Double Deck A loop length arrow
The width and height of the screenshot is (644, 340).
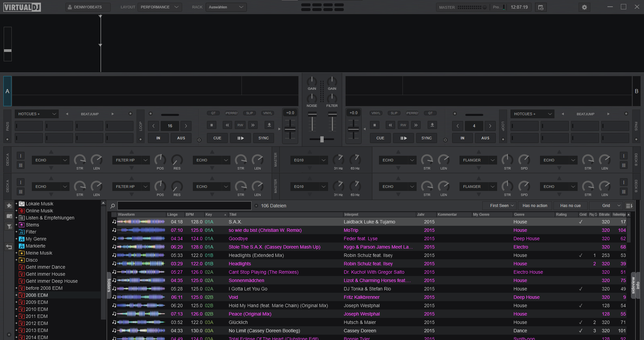[x=186, y=126]
